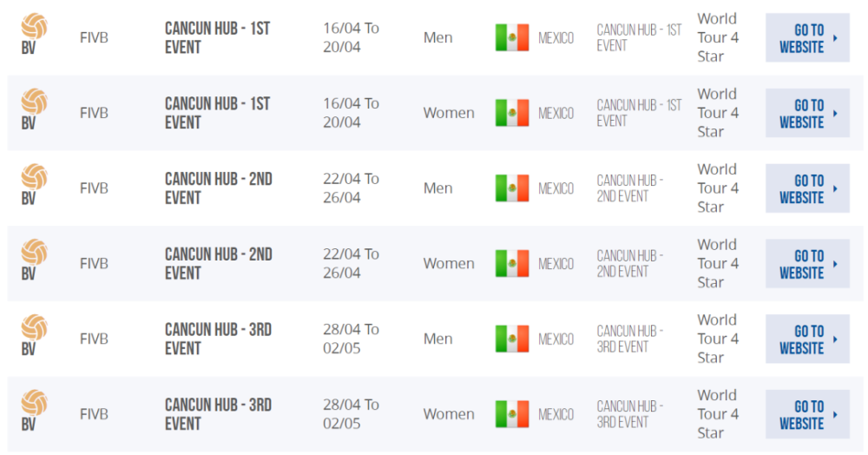Select Cancun Hub - 3rd Event Men title

tap(218, 339)
